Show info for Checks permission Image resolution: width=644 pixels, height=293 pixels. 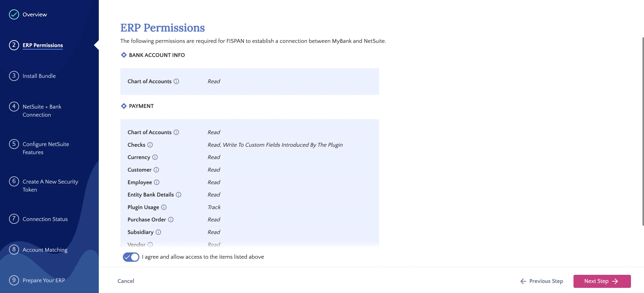point(150,145)
